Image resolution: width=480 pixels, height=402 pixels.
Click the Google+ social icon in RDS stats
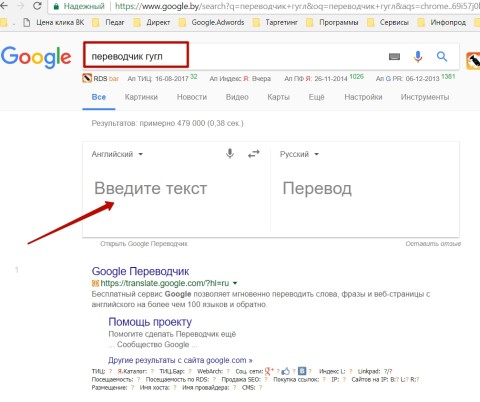point(269,371)
